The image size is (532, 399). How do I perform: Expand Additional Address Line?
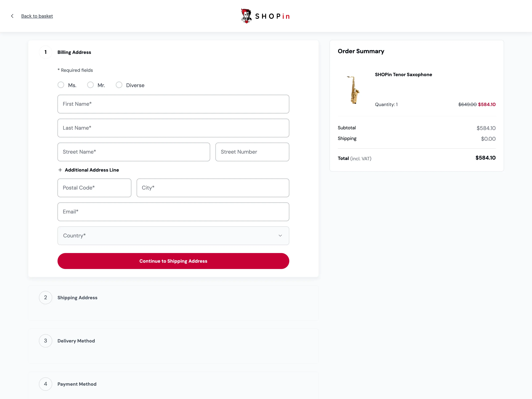pos(92,170)
